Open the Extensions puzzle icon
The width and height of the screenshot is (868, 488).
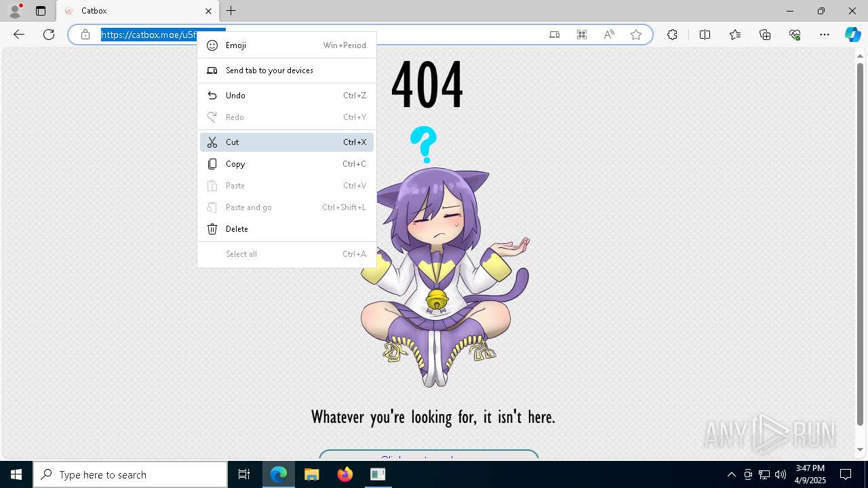[672, 35]
